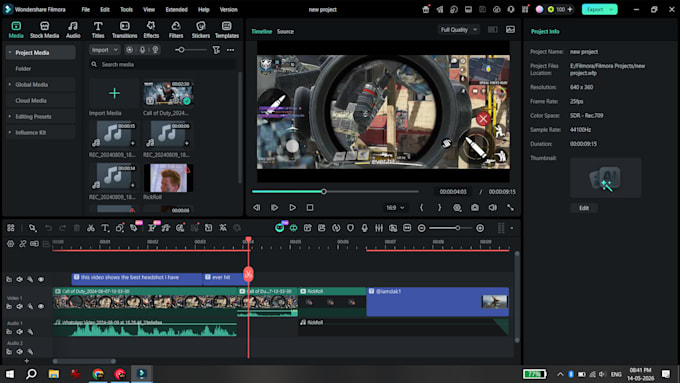
Task: Collapse the Project Media tree item
Action: click(10, 52)
